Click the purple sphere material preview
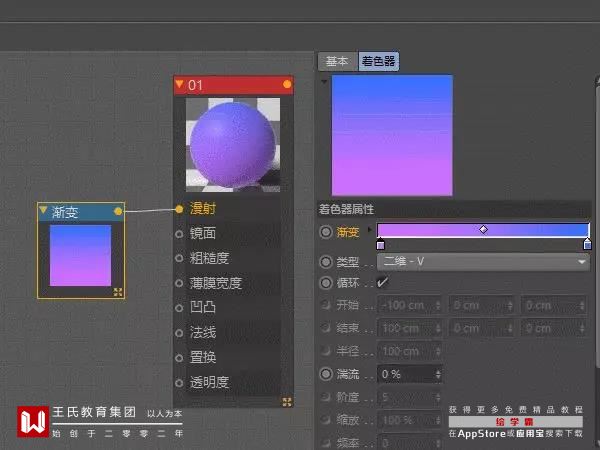This screenshot has height=450, width=600. point(233,145)
